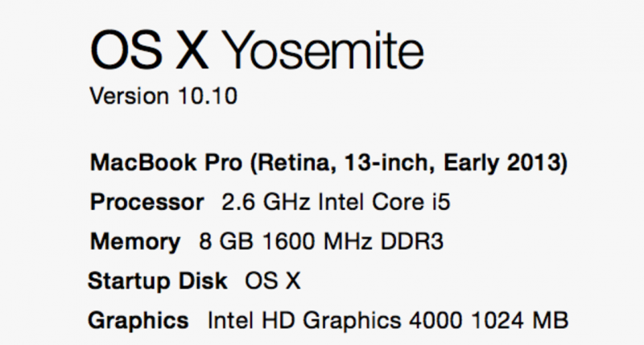Click the OS X startup disk value

273,281
